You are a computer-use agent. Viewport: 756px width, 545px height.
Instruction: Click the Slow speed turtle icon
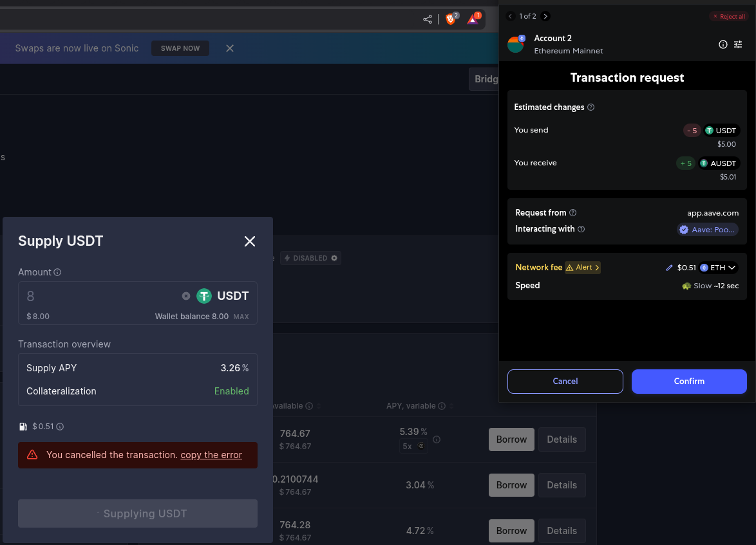point(686,286)
